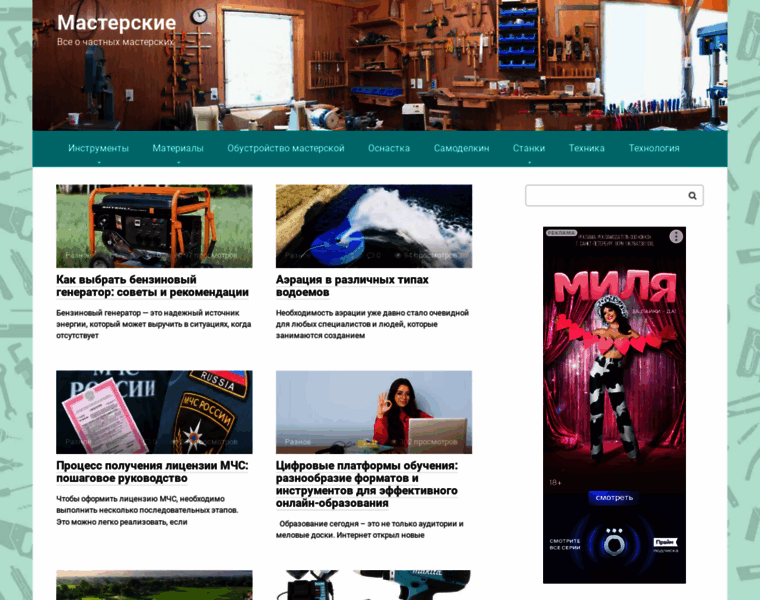Click excerpt starting Бензиновый генератор — это
This screenshot has width=760, height=600.
point(154,324)
